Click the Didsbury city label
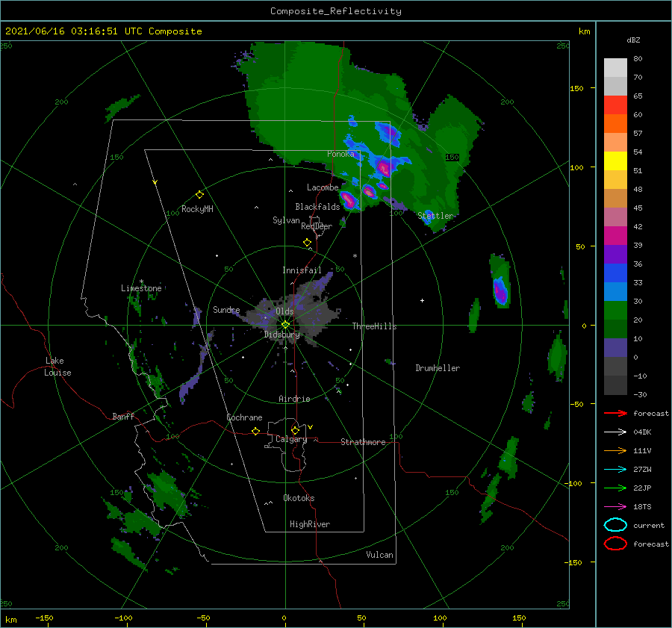Viewport: 672px width, 628px height. coord(281,335)
